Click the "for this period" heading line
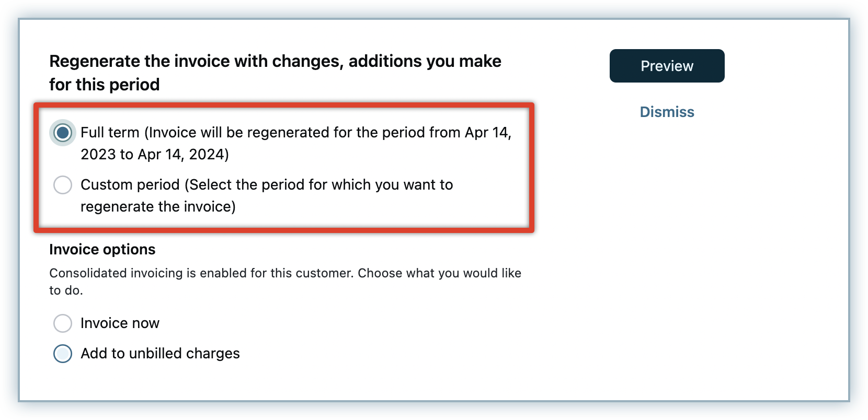This screenshot has height=420, width=868. 105,85
